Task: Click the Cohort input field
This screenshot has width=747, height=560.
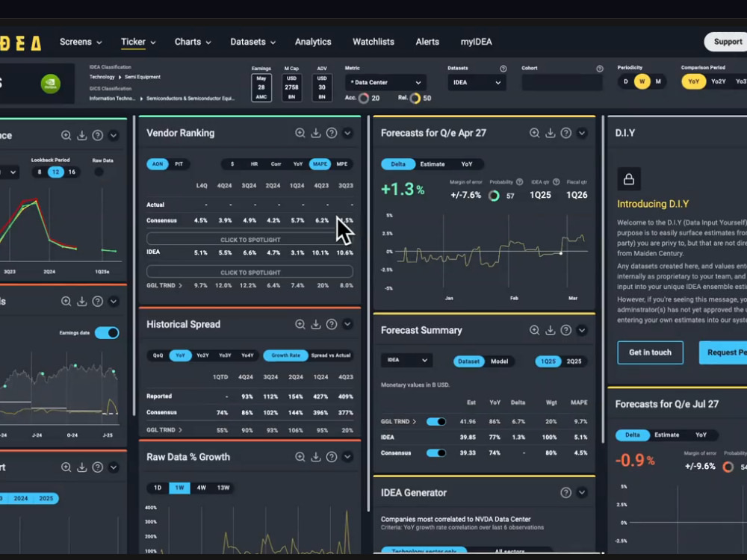Action: click(562, 82)
